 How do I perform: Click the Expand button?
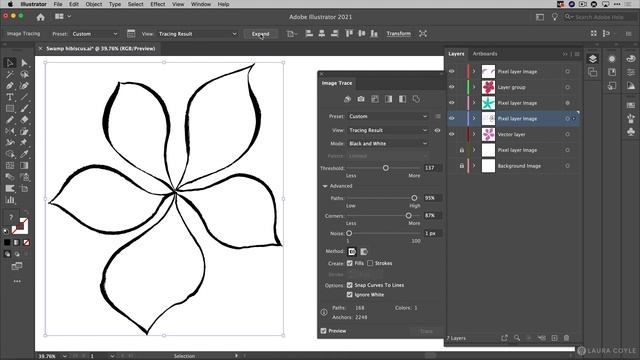(x=260, y=34)
